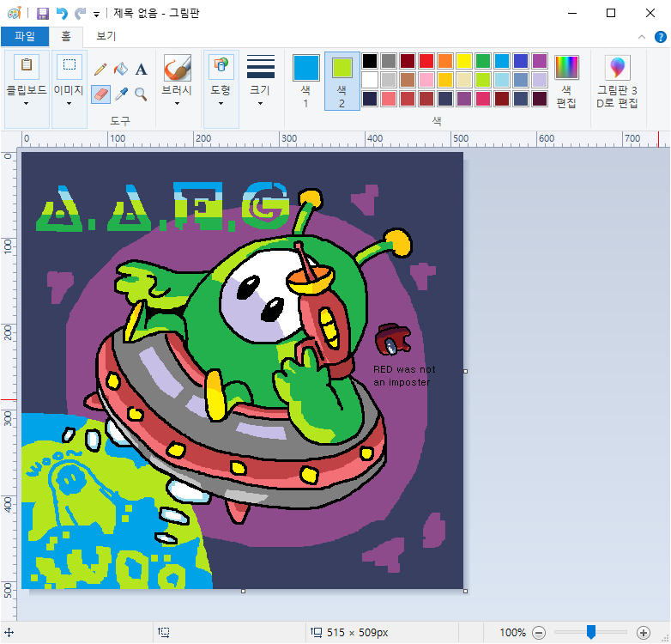The width and height of the screenshot is (671, 644).
Task: Select Color 2 (색 2) button
Action: (342, 81)
